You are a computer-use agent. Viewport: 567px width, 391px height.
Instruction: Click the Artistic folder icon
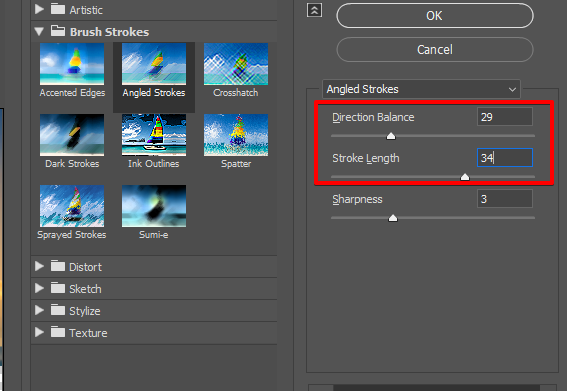(x=57, y=9)
